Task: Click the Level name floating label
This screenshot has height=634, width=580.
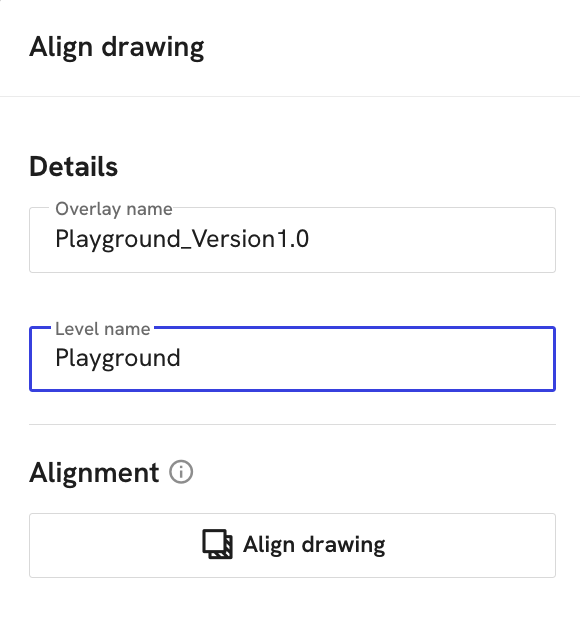Action: (103, 329)
